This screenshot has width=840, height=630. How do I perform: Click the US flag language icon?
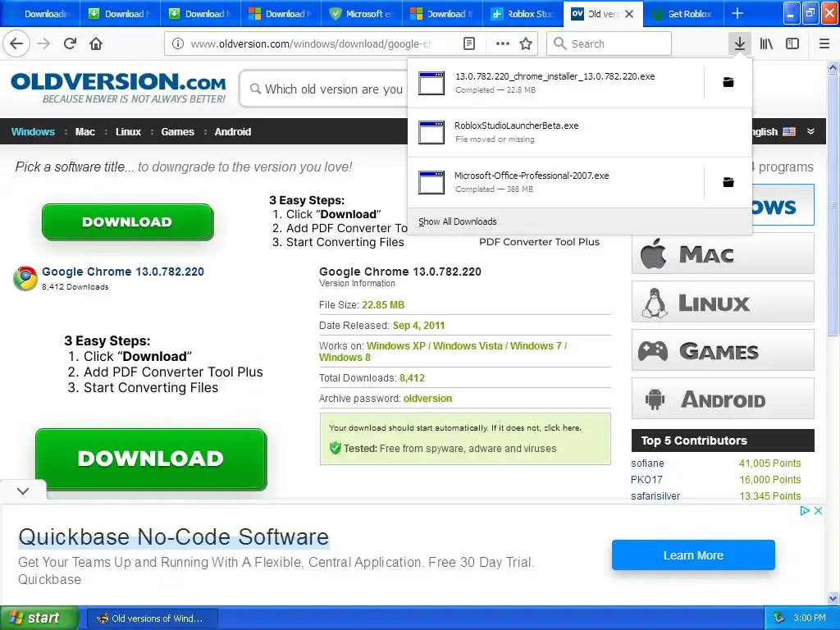click(789, 131)
